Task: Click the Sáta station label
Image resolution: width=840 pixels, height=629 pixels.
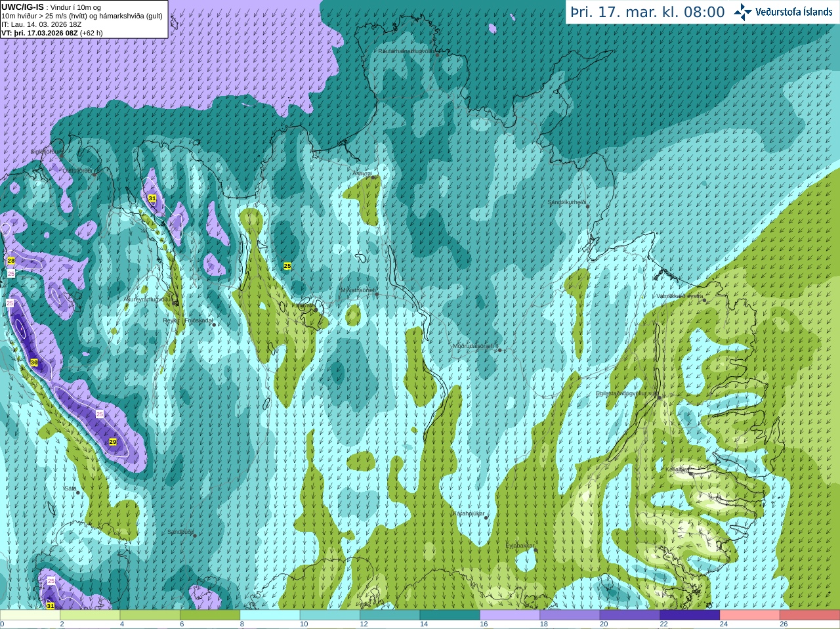Action: tap(70, 488)
